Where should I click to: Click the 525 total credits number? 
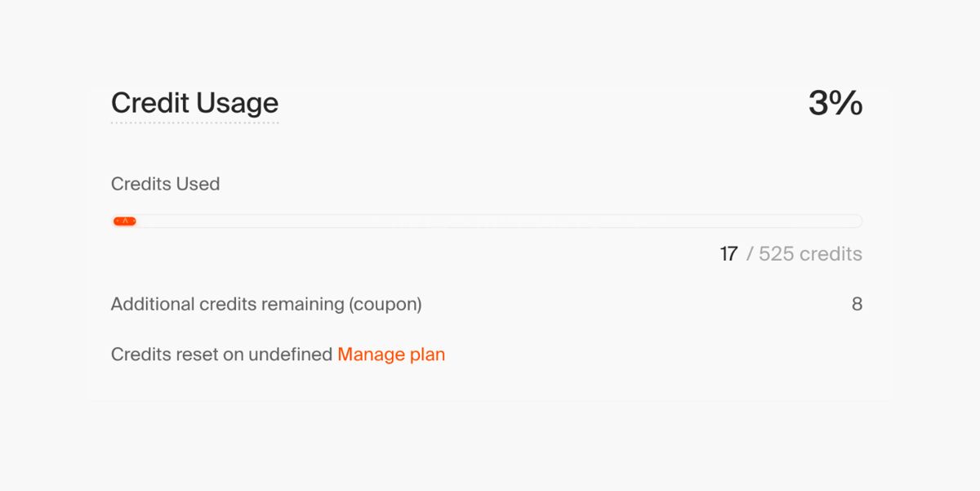point(776,254)
